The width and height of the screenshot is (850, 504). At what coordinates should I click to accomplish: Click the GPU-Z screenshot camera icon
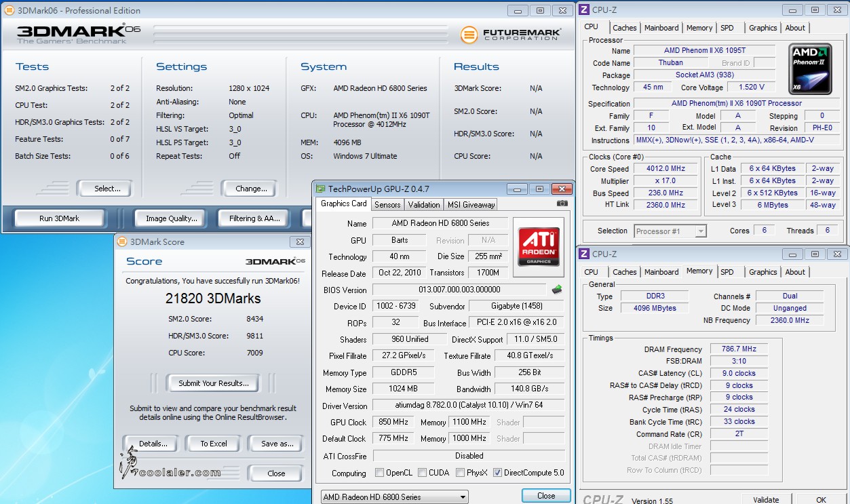562,203
